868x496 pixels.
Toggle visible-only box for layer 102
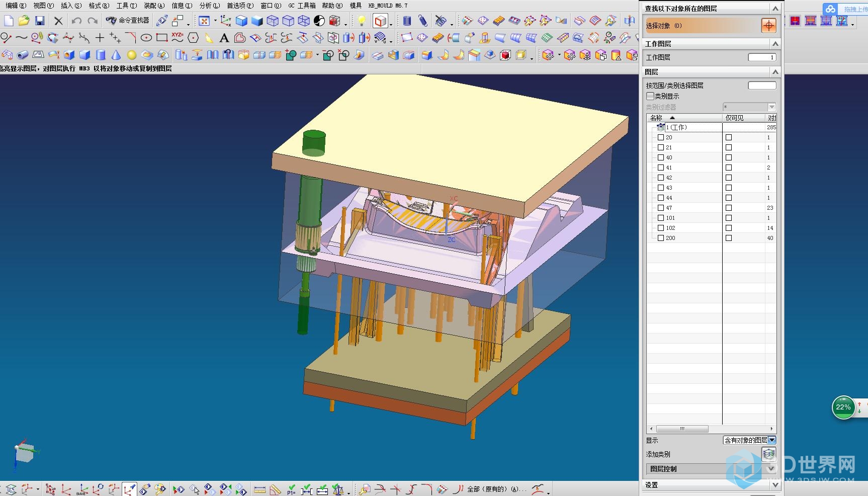(x=729, y=228)
